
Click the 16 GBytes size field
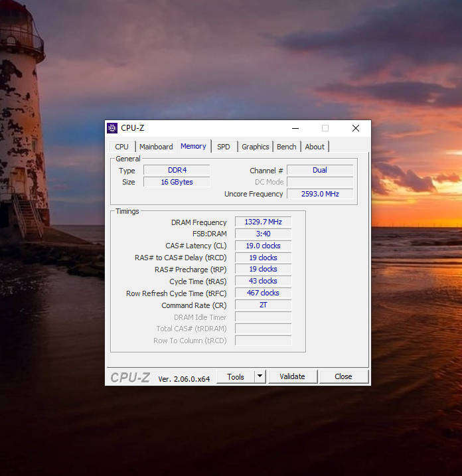pyautogui.click(x=177, y=182)
